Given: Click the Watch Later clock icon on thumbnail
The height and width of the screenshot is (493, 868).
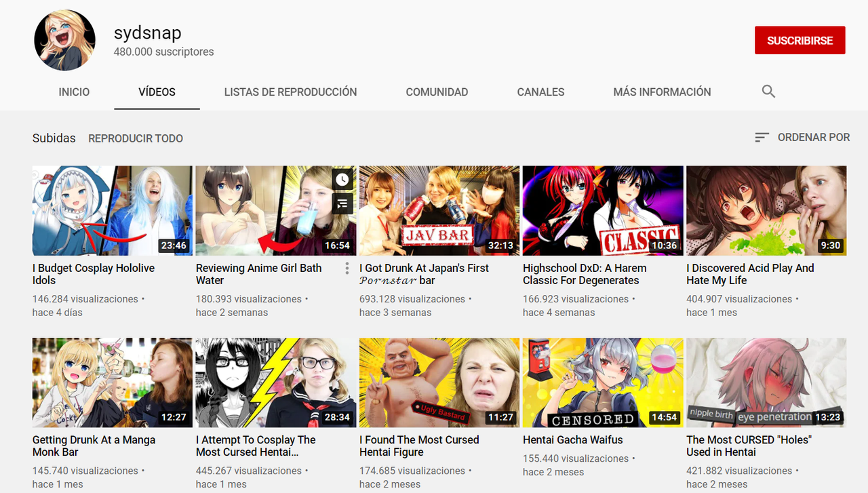Looking at the screenshot, I should pyautogui.click(x=342, y=180).
